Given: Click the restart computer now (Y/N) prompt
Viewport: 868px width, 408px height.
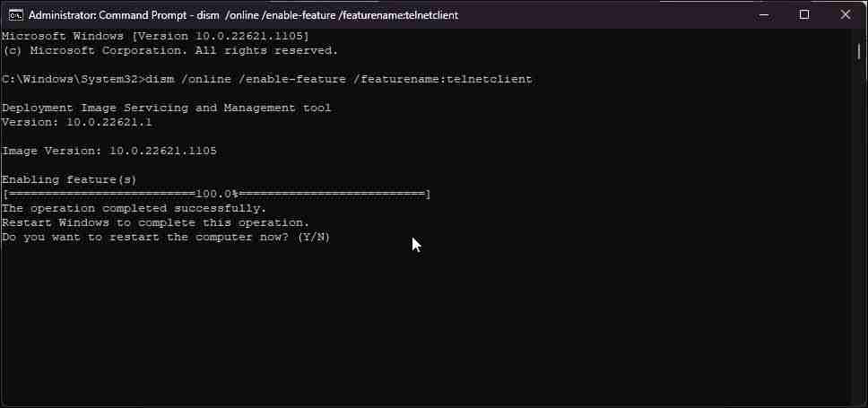Looking at the screenshot, I should coord(166,237).
